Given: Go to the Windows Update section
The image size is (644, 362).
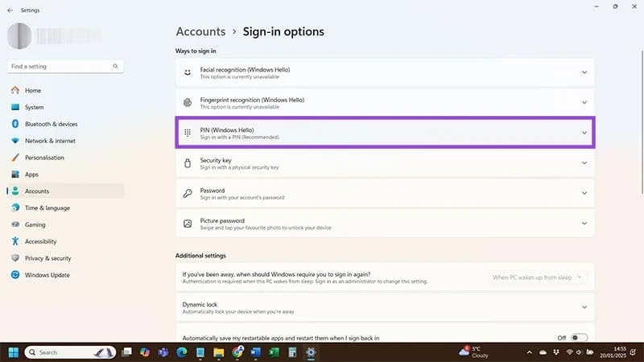Looking at the screenshot, I should point(47,275).
